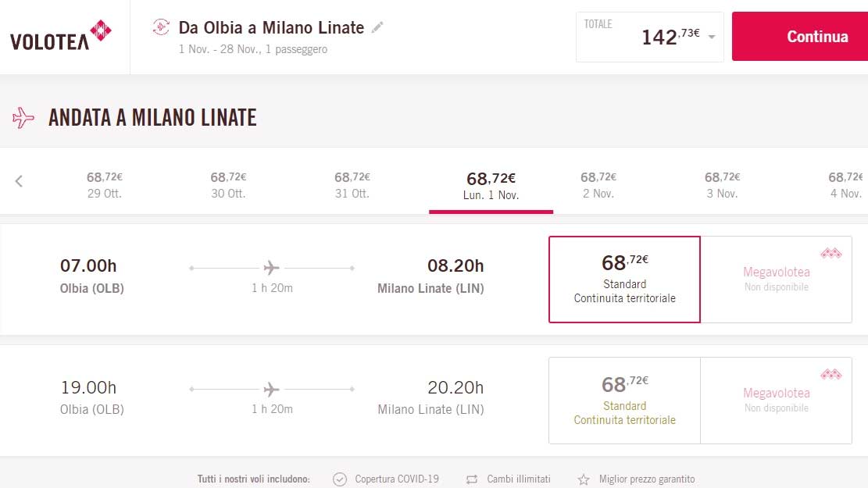The height and width of the screenshot is (488, 868).
Task: Click the airplane icon beside Andata heading
Action: [x=24, y=118]
